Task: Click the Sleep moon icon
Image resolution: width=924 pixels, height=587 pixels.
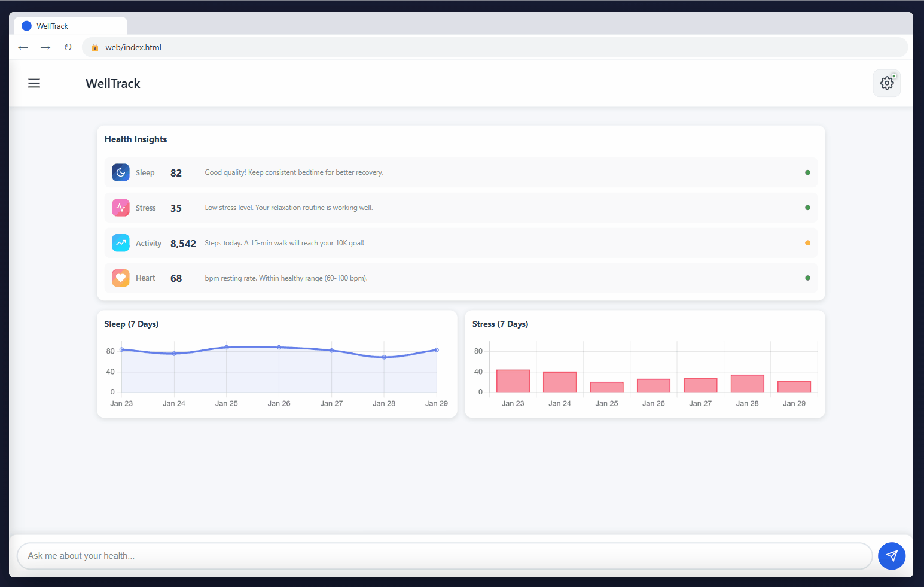Action: 121,172
